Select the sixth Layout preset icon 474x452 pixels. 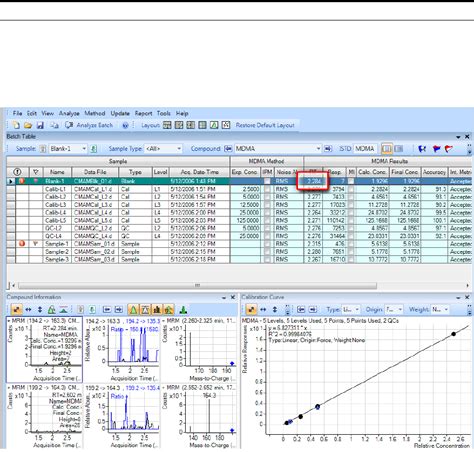coord(226,125)
